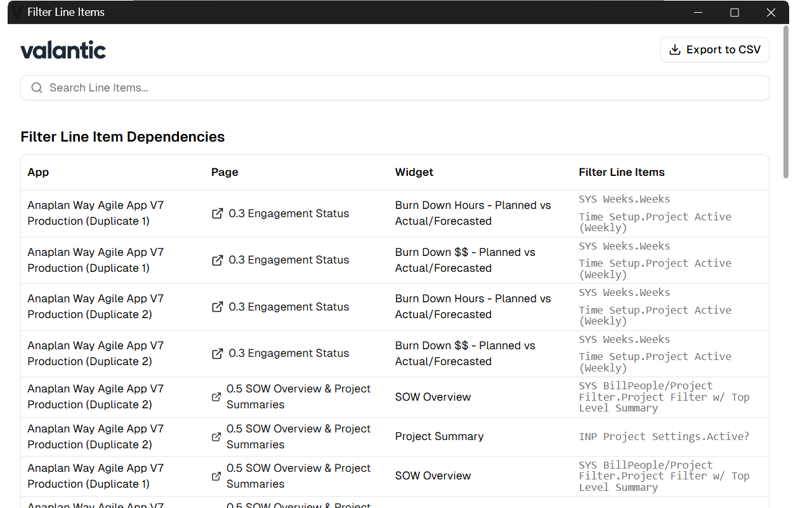Select App cell in Duplicate 2 Burn Down Hours row
Screen dimensions: 812x508
[x=96, y=307]
